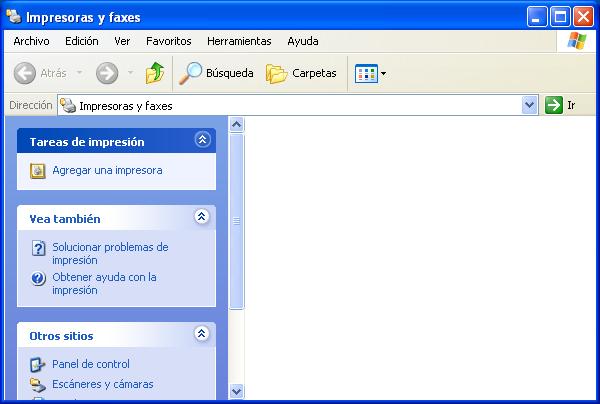
Task: Click the forward navigation arrow
Action: pyautogui.click(x=107, y=73)
